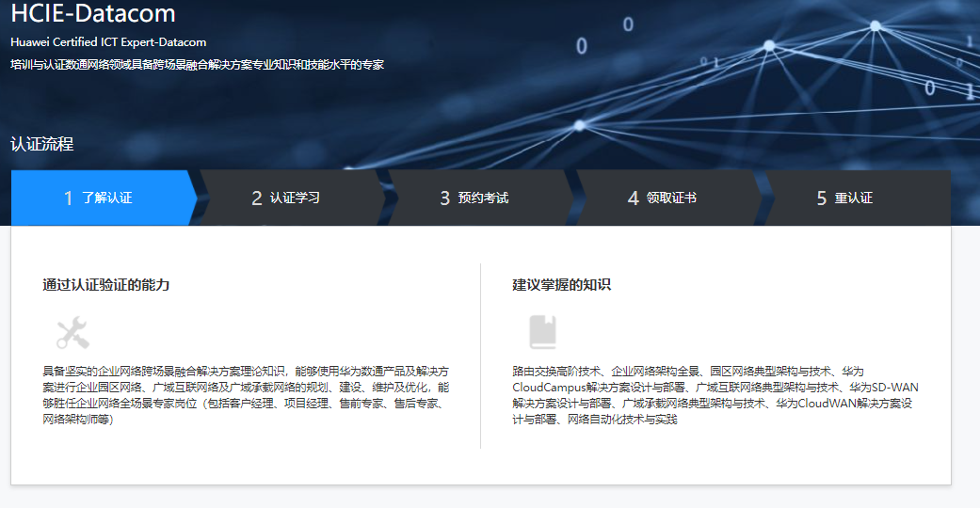Click the wrench and screwdriver tools icon
This screenshot has height=508, width=980.
coord(73,332)
